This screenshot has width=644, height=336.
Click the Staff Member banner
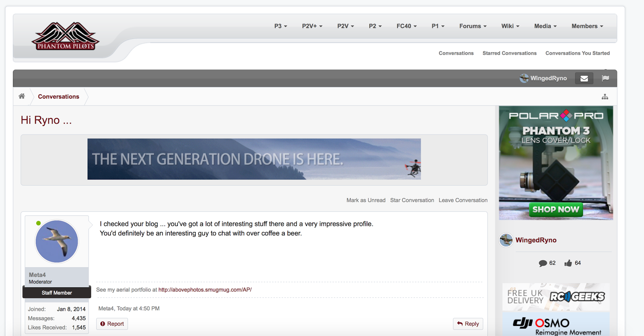click(x=57, y=293)
